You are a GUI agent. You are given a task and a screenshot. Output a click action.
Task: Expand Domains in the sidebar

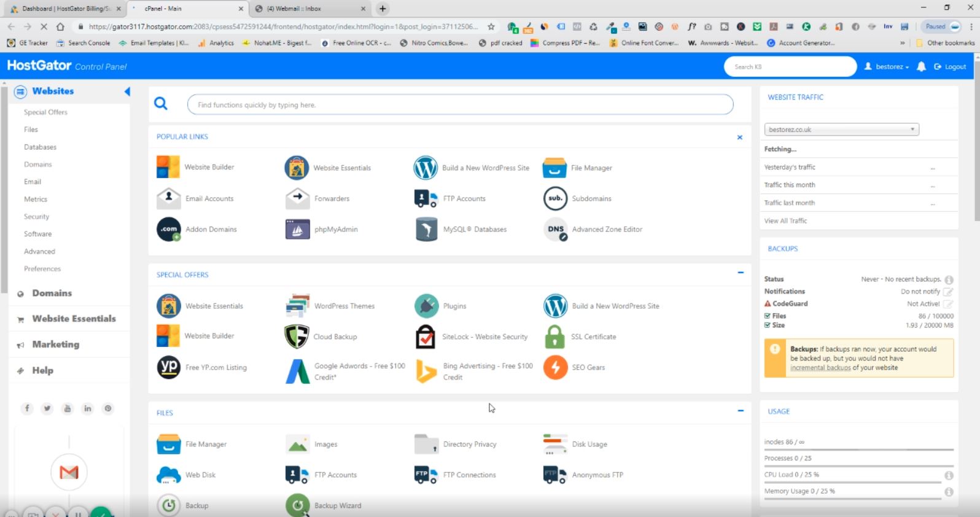click(52, 293)
